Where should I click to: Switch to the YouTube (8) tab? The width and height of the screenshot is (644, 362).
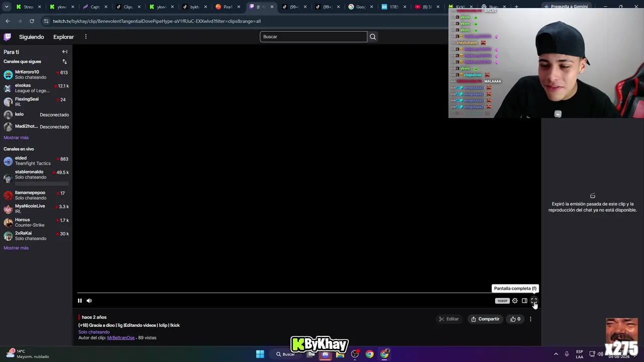[427, 7]
